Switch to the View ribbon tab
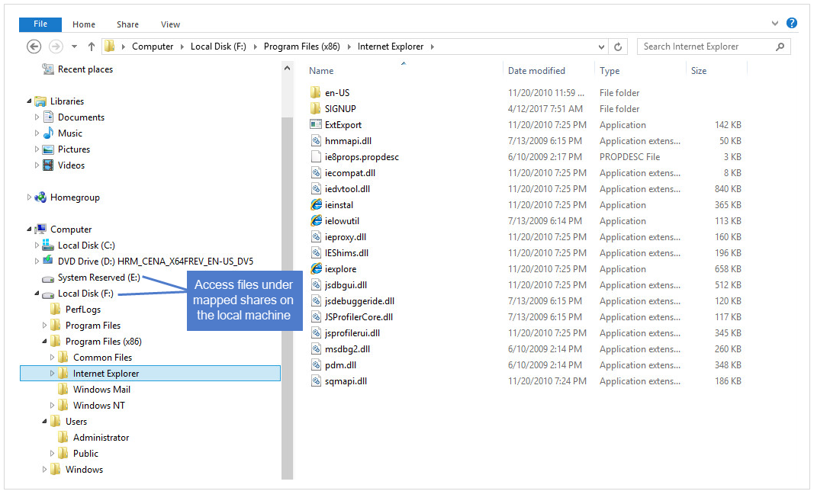The width and height of the screenshot is (830, 504). click(170, 24)
